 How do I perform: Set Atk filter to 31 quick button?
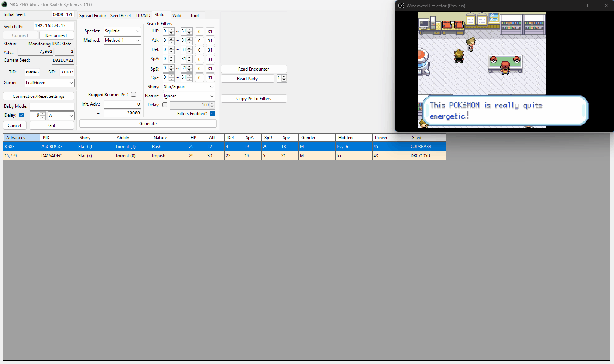click(x=210, y=41)
